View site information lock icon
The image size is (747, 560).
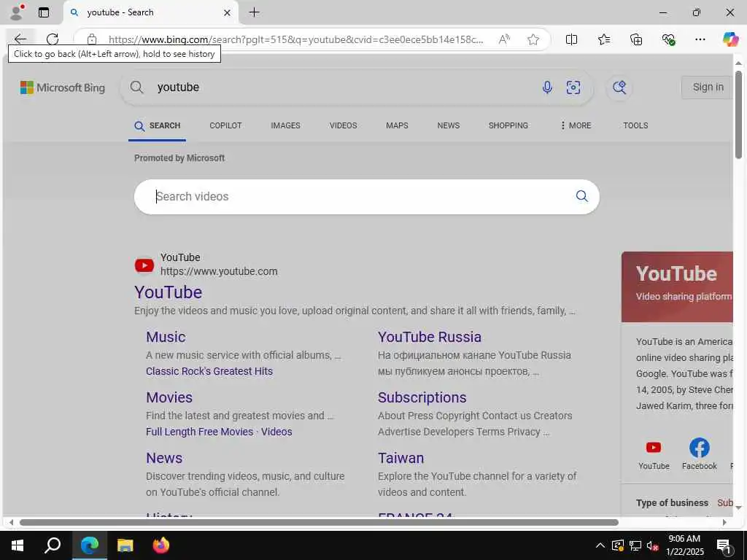[x=92, y=39]
